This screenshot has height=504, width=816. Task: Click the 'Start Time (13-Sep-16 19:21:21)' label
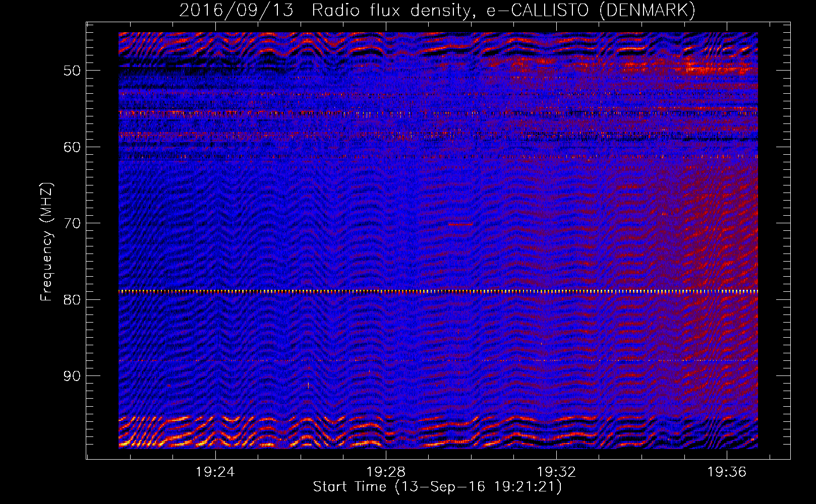point(437,487)
